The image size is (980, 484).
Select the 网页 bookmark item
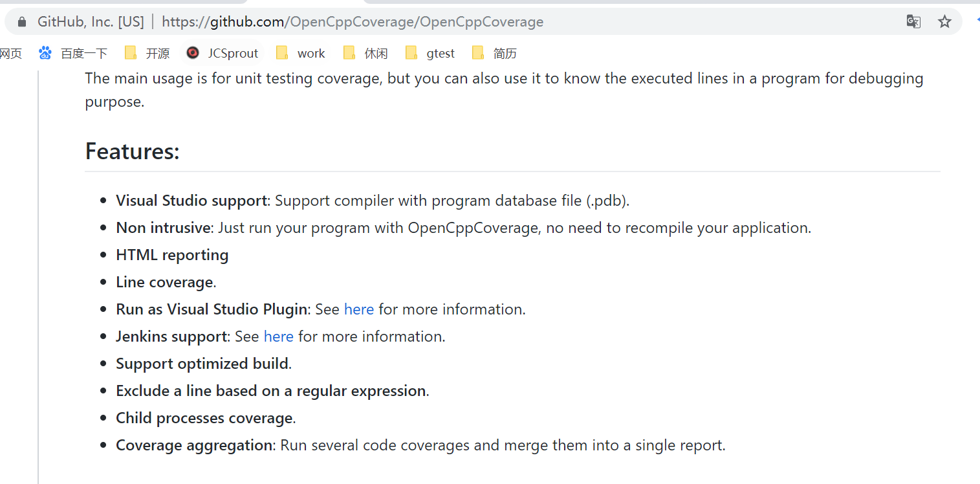(11, 52)
